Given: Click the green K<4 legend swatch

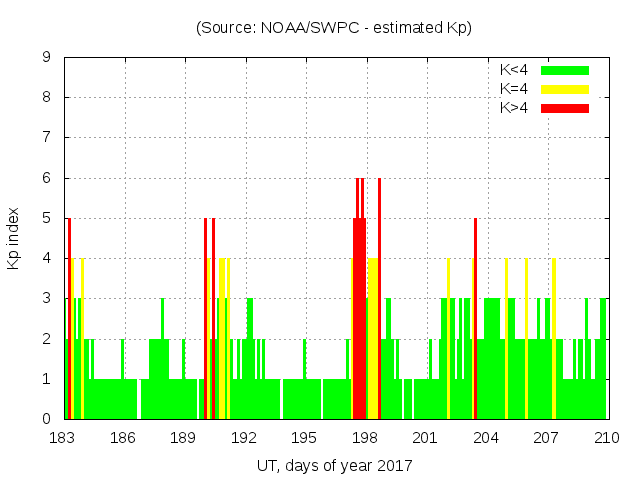Looking at the screenshot, I should coord(565,70).
